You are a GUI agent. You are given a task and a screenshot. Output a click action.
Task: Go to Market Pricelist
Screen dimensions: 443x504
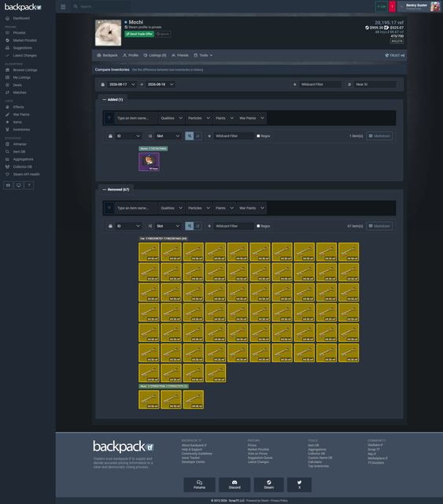coord(24,40)
